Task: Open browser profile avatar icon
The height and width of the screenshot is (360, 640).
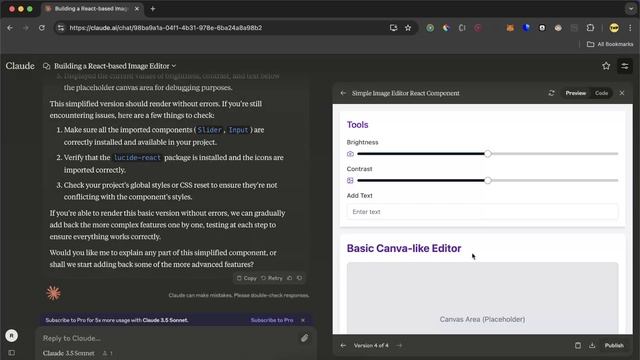Action: (614, 28)
